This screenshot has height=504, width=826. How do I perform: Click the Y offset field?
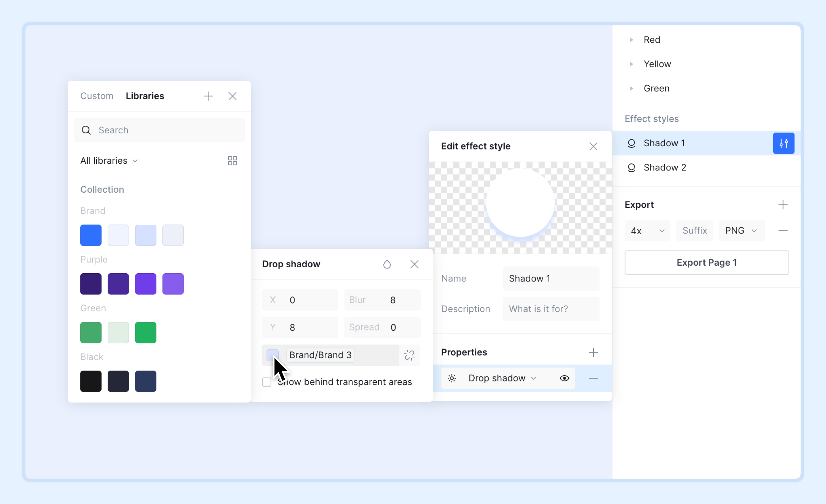click(x=300, y=327)
